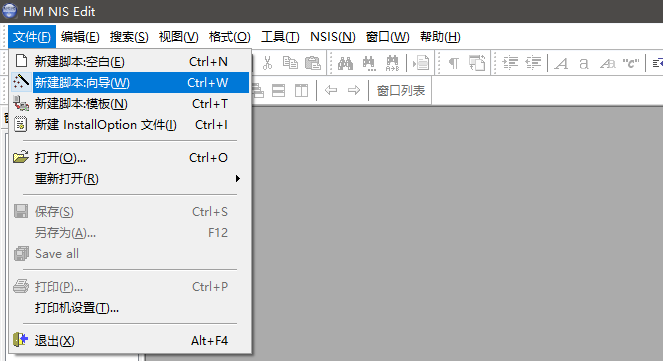Click the Unindent toolbar icon
Viewport: 663px width, 361px height.
click(533, 63)
